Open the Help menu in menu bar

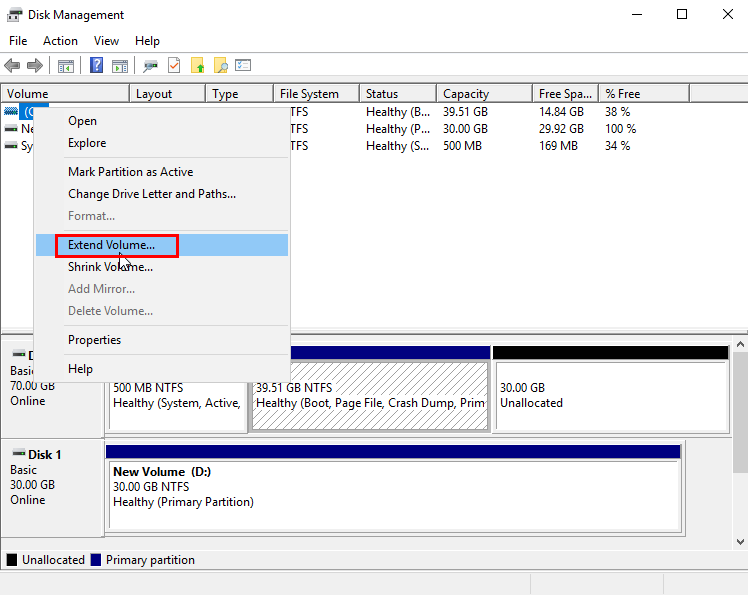point(147,41)
